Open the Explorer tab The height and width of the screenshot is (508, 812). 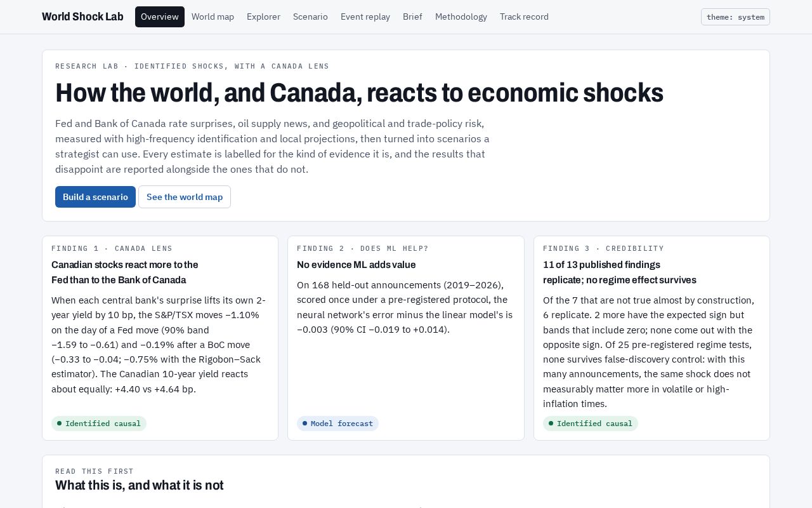(x=263, y=17)
